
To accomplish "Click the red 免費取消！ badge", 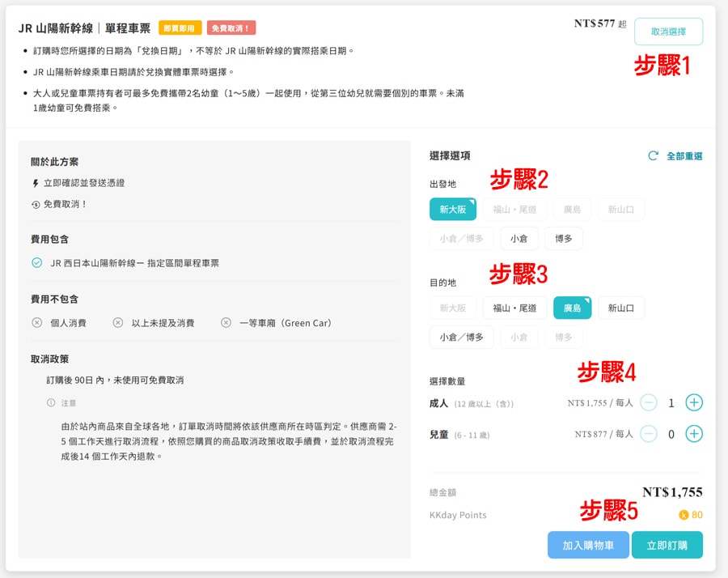I will pos(231,28).
